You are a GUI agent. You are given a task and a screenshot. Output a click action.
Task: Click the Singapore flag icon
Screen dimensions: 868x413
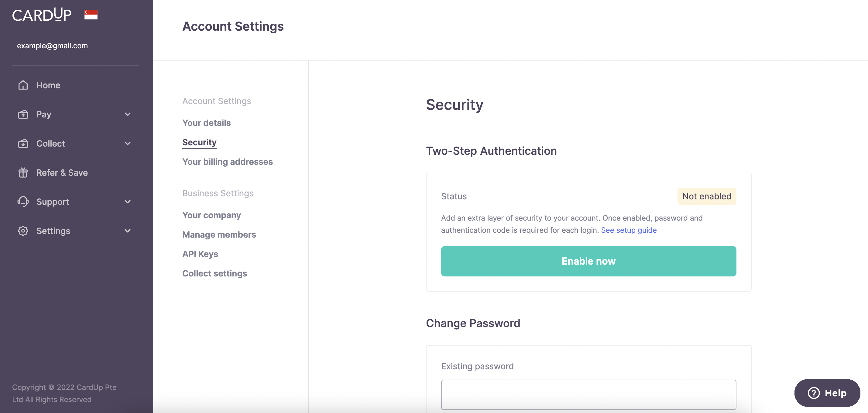tap(91, 15)
